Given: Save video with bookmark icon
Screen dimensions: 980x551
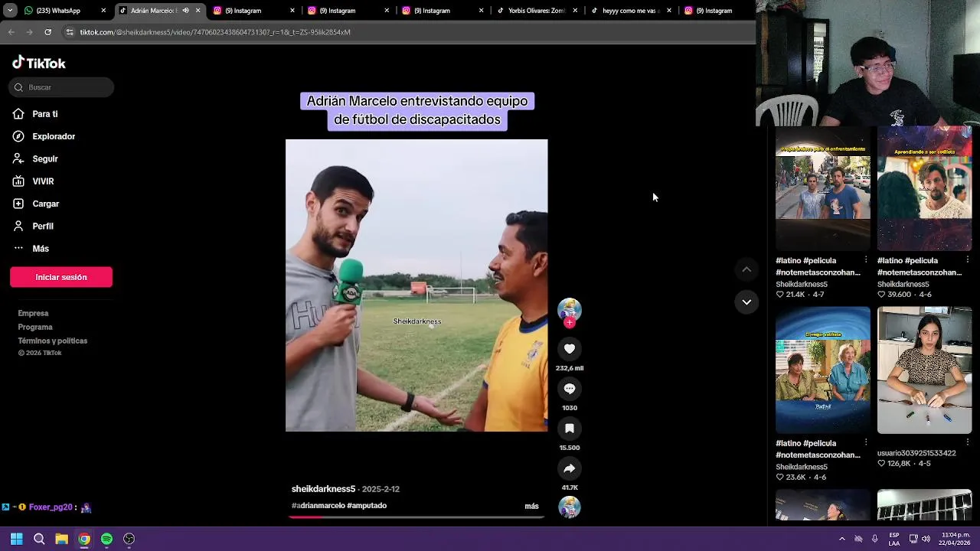Looking at the screenshot, I should (x=569, y=429).
